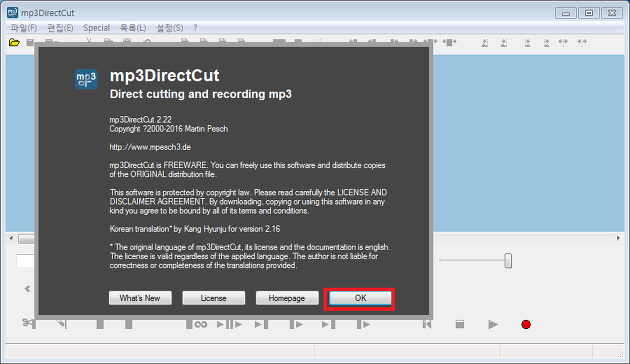Click the white position input field

[x=25, y=261]
